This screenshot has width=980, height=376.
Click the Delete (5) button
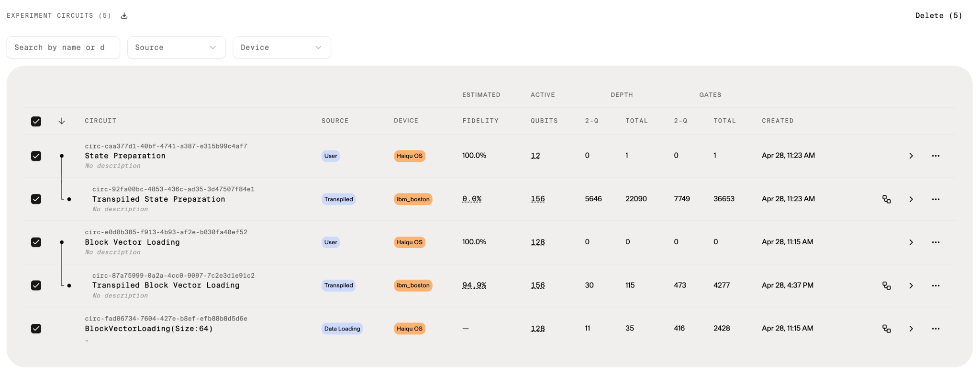pos(938,16)
